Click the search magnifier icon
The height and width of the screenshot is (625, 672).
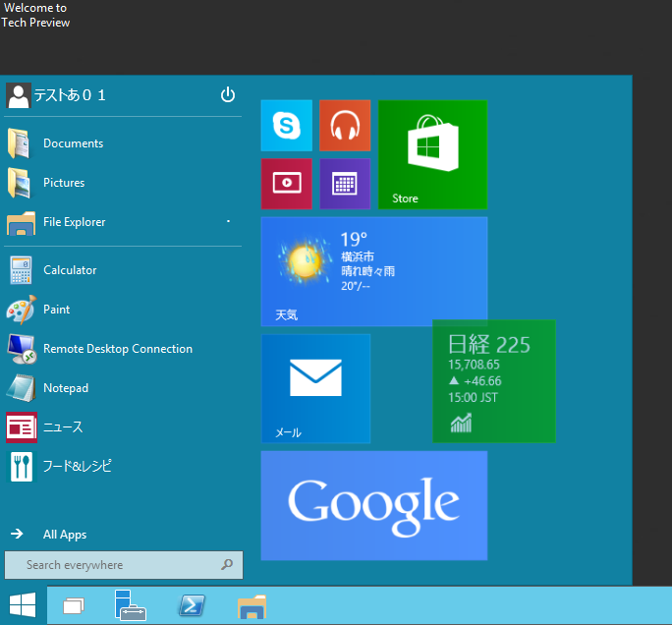[227, 564]
